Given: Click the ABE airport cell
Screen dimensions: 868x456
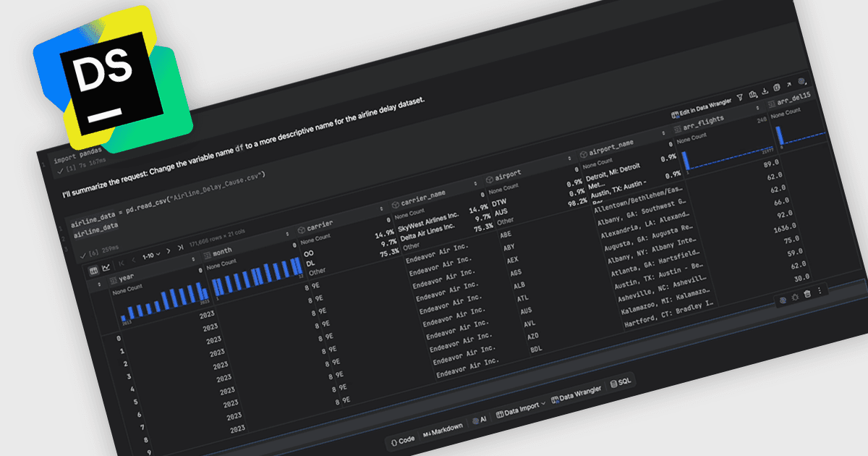Looking at the screenshot, I should point(506,235).
